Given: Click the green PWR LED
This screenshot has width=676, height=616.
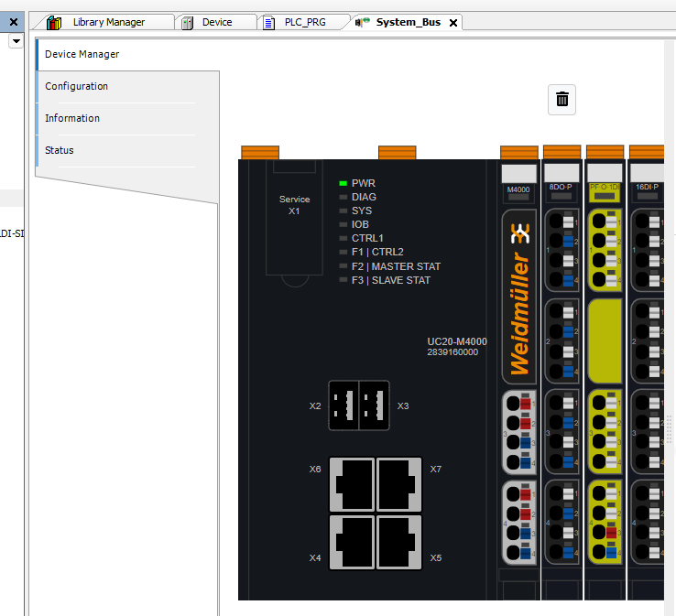Looking at the screenshot, I should pyautogui.click(x=343, y=183).
